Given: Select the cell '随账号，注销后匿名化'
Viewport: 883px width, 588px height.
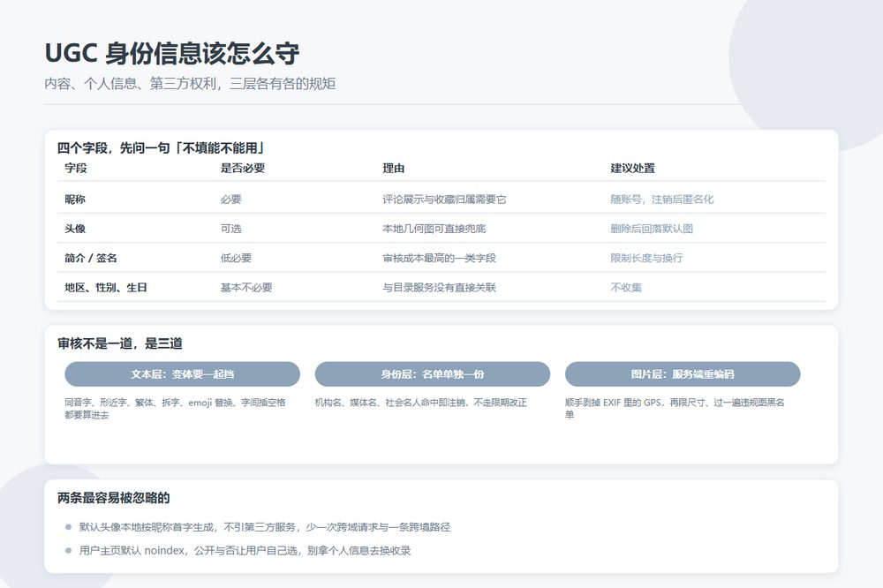Looking at the screenshot, I should (662, 200).
